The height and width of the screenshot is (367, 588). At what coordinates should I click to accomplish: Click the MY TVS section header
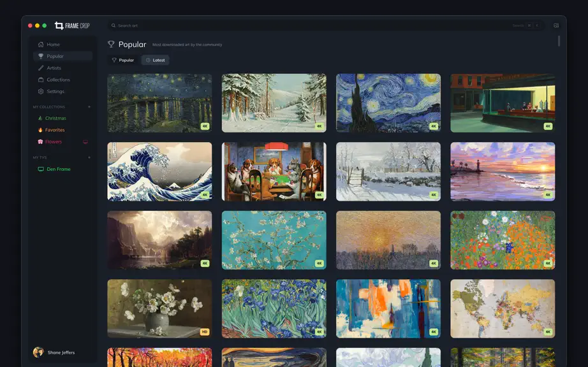click(x=40, y=157)
